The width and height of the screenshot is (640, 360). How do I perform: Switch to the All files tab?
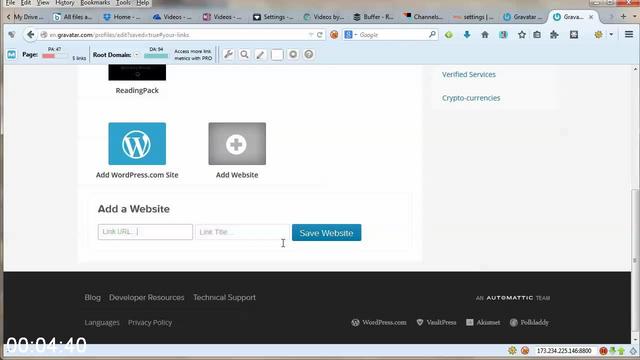(x=73, y=17)
